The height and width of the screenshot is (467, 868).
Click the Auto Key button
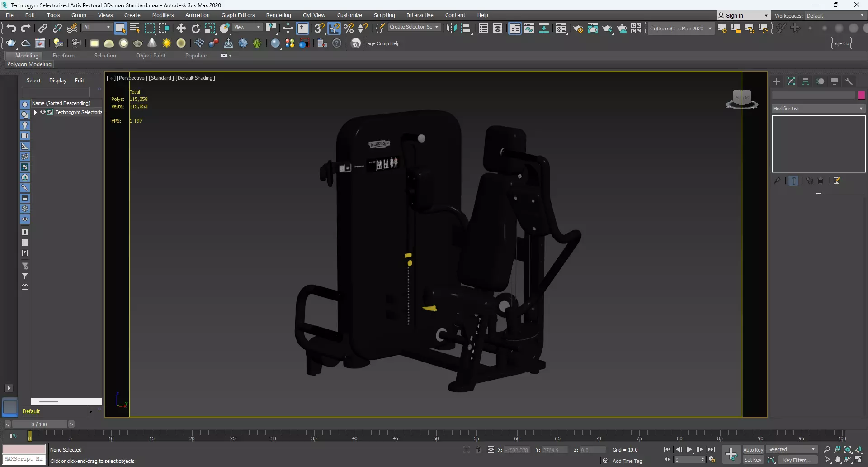click(753, 450)
